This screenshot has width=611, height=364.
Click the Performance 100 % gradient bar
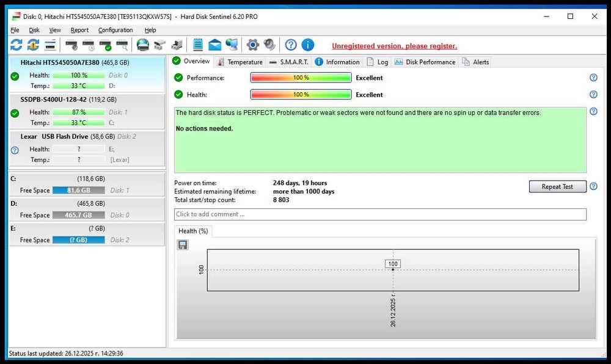click(x=301, y=78)
